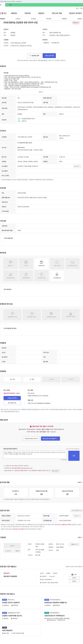83x644 pixels.
Task: Open the 로그인 link
Action: tap(77, 8)
